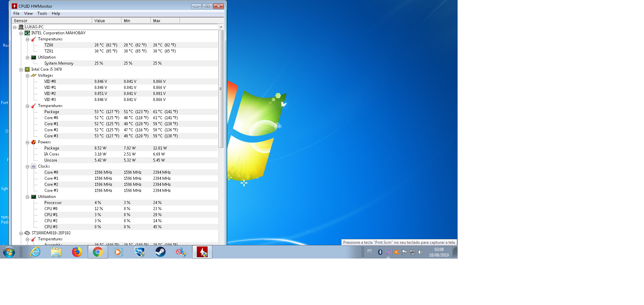Select the CPU Package temperature row
This screenshot has height=305, width=644.
(115, 112)
